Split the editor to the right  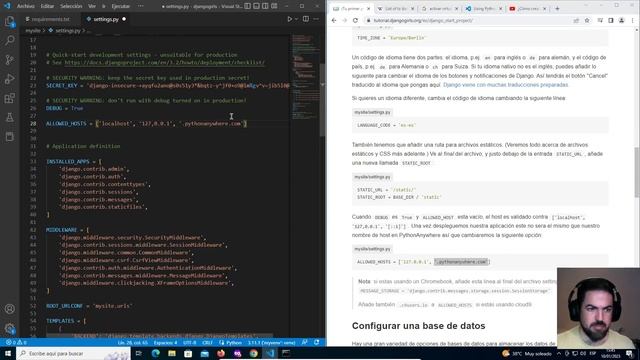pyautogui.click(x=306, y=19)
